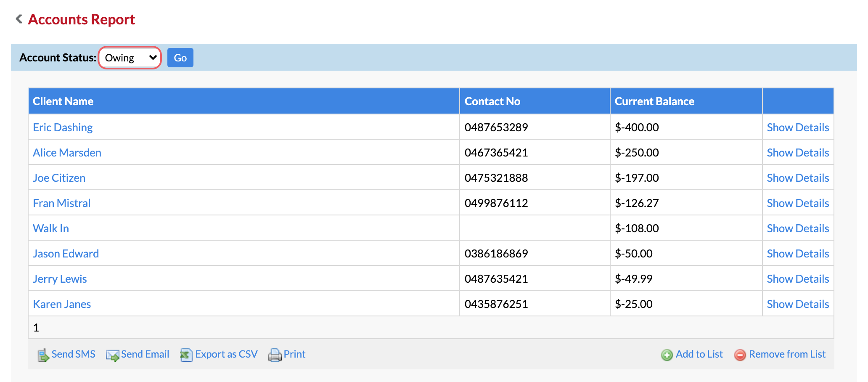The height and width of the screenshot is (382, 868).
Task: Click contact number 0386186869
Action: click(496, 254)
